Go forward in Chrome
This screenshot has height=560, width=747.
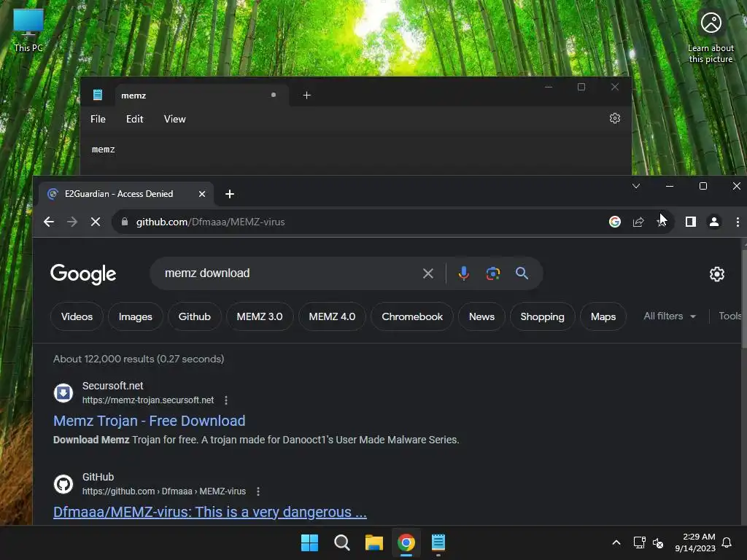pyautogui.click(x=72, y=222)
